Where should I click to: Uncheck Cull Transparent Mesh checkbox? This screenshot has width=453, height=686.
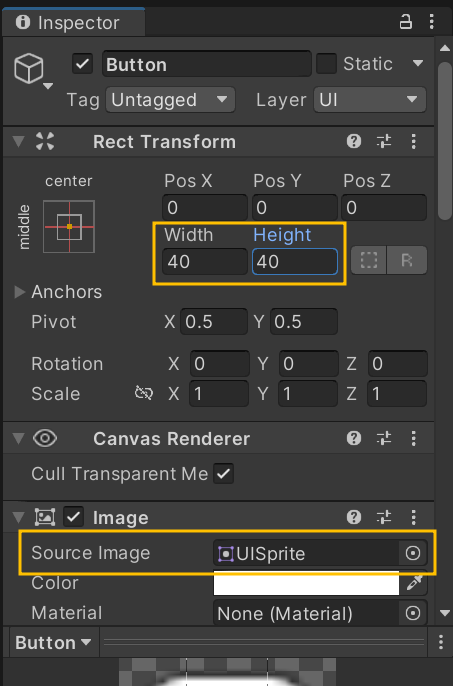point(224,474)
